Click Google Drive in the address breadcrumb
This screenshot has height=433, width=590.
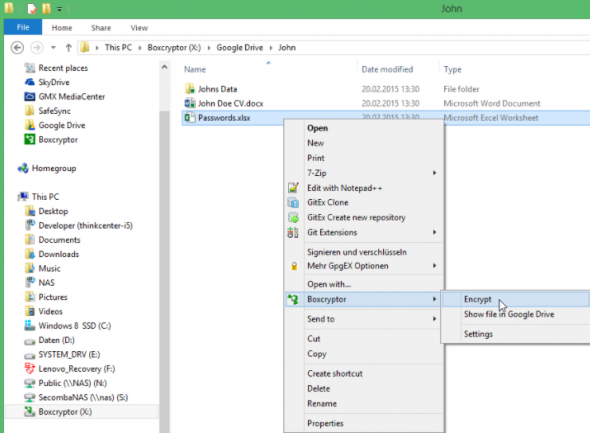[240, 48]
